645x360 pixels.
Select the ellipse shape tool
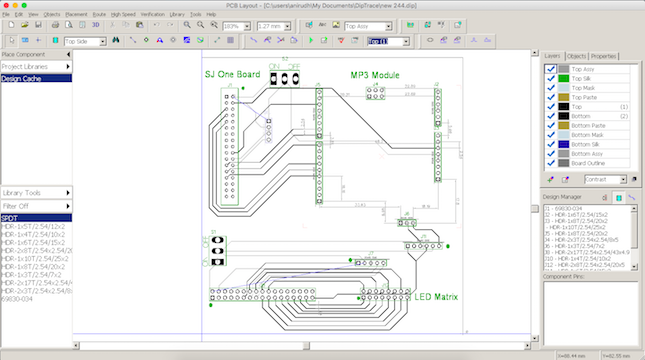tap(430, 40)
